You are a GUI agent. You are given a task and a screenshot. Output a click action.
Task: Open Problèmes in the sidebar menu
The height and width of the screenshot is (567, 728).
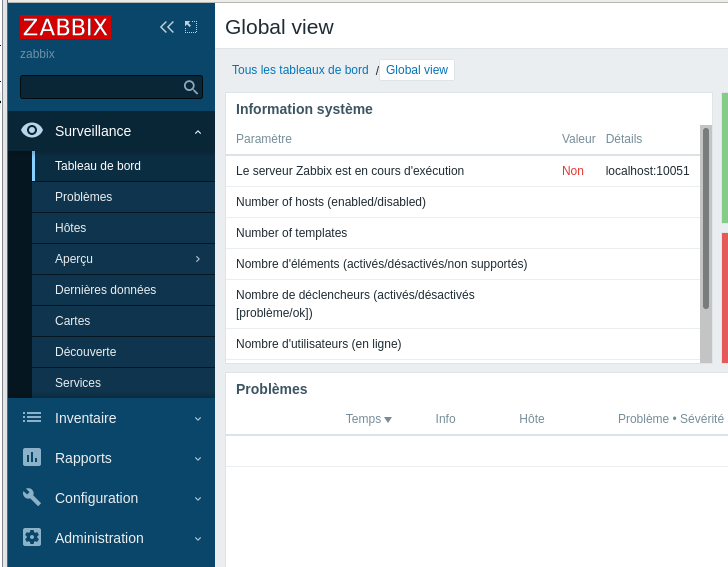(x=83, y=197)
